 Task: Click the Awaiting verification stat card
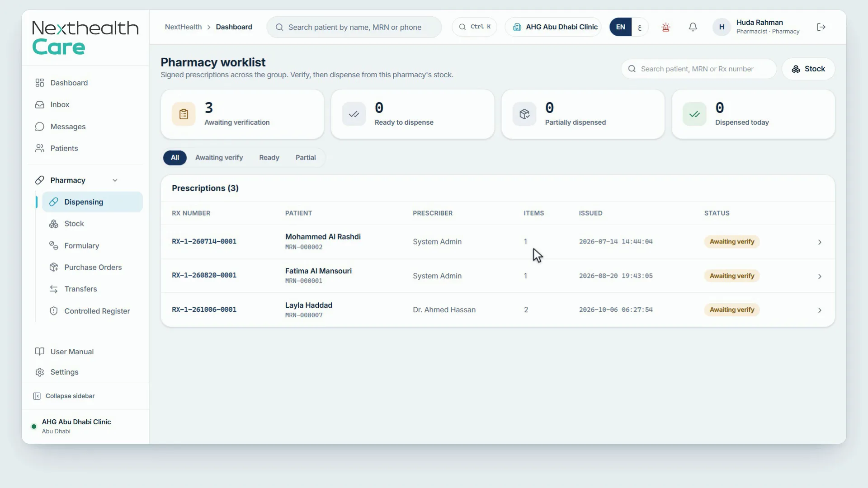click(x=242, y=114)
